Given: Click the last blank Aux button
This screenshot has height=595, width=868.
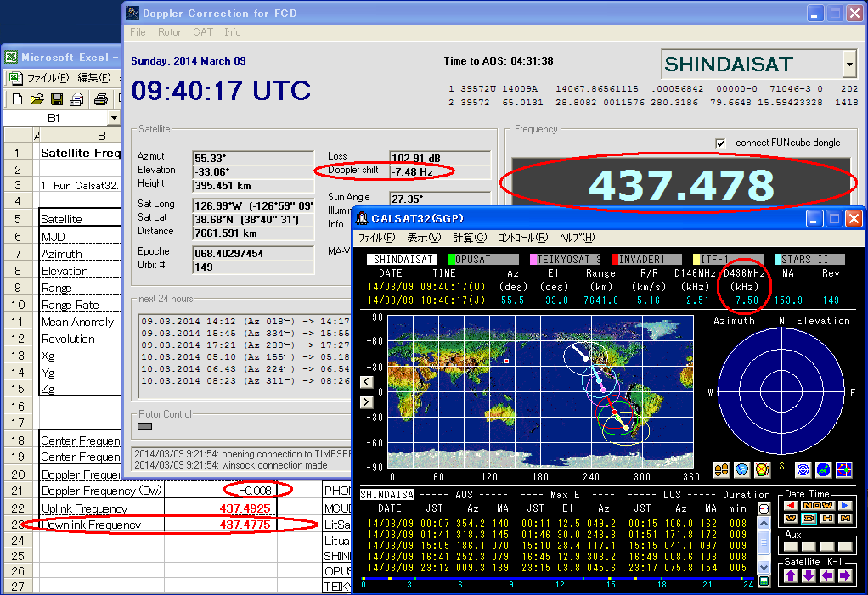Looking at the screenshot, I should click(845, 547).
